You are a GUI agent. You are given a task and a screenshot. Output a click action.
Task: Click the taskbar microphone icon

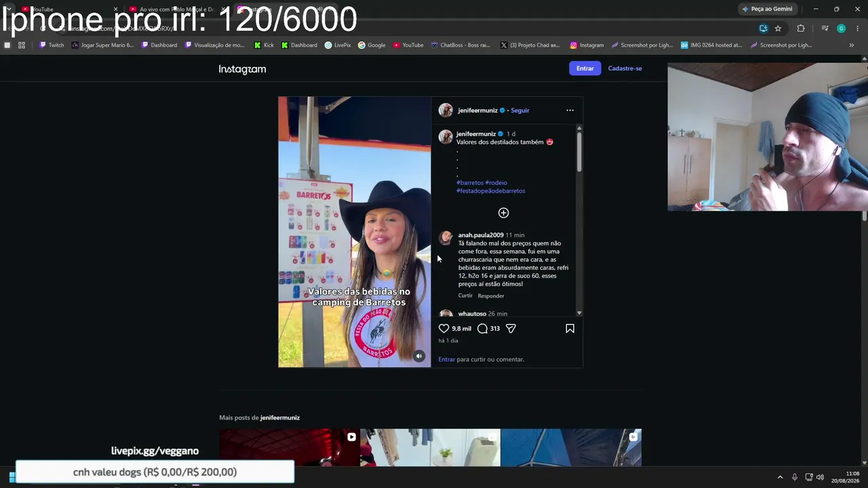click(794, 477)
